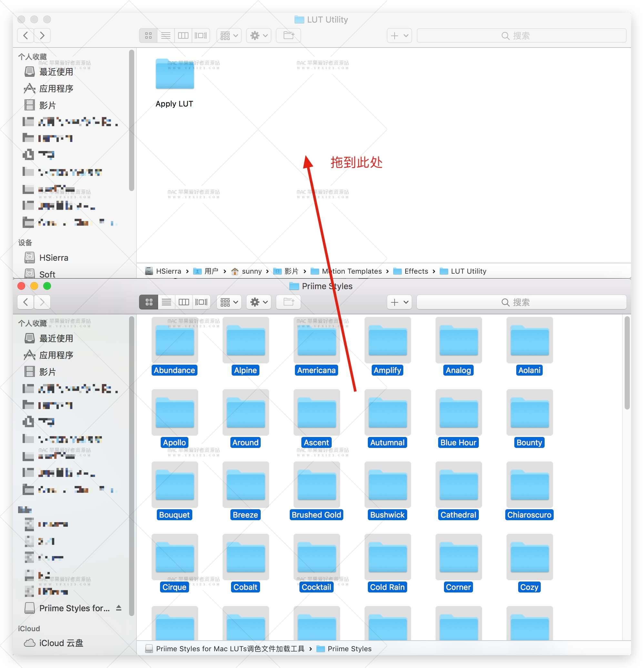The height and width of the screenshot is (668, 644).
Task: Open action gear menu in LUT Utility window
Action: [259, 35]
